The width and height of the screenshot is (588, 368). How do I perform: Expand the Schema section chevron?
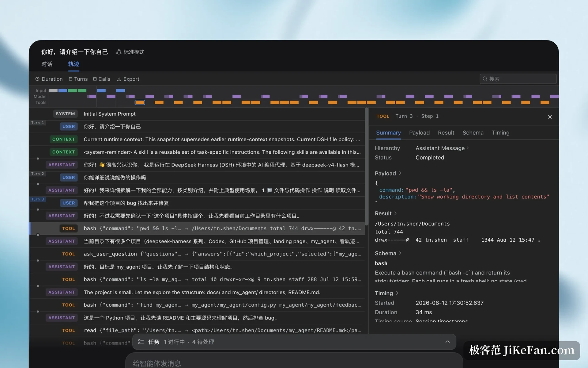point(400,253)
